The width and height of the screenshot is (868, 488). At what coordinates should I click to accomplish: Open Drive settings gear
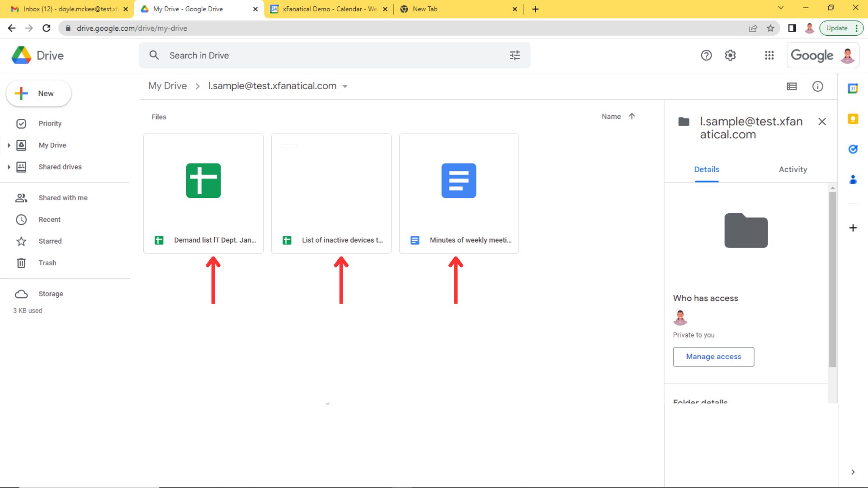pos(730,55)
